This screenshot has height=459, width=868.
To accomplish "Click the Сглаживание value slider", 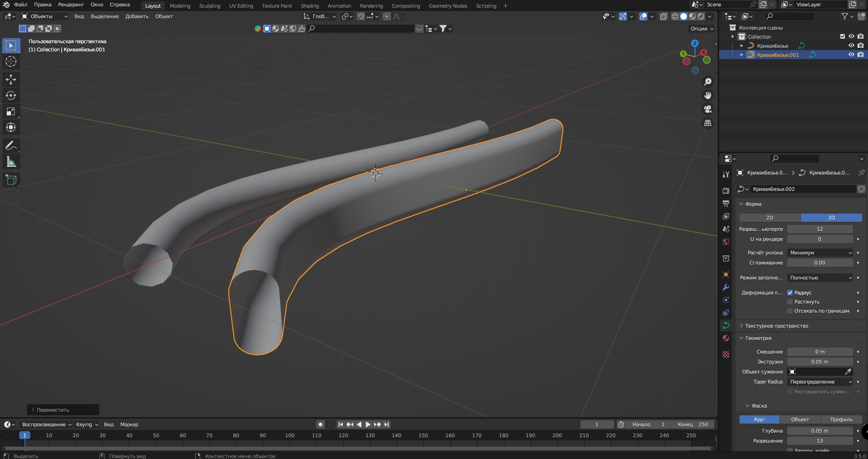I will (x=820, y=263).
